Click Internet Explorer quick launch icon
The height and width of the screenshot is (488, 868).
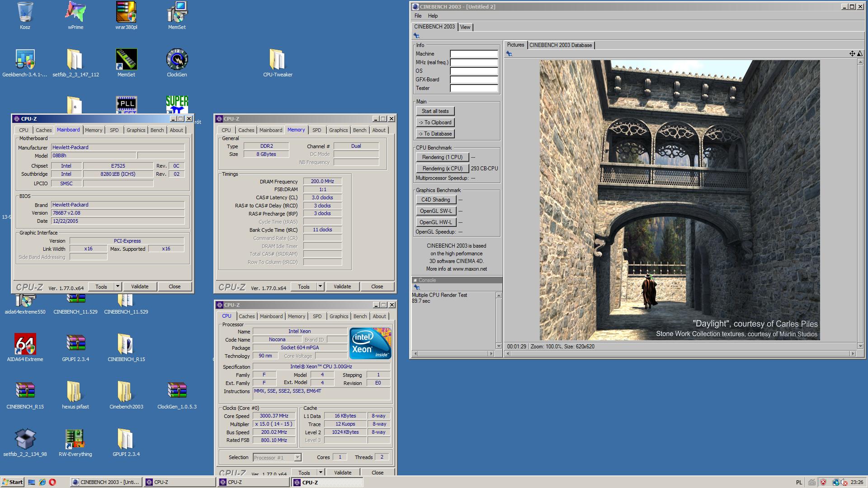pyautogui.click(x=42, y=482)
